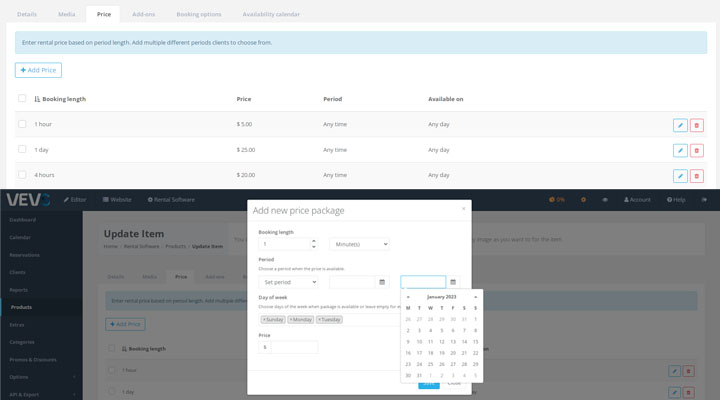Screen dimensions: 720x400
Task: Tick the 1 hour checkbox on the dimmed page
Action: 112,370
